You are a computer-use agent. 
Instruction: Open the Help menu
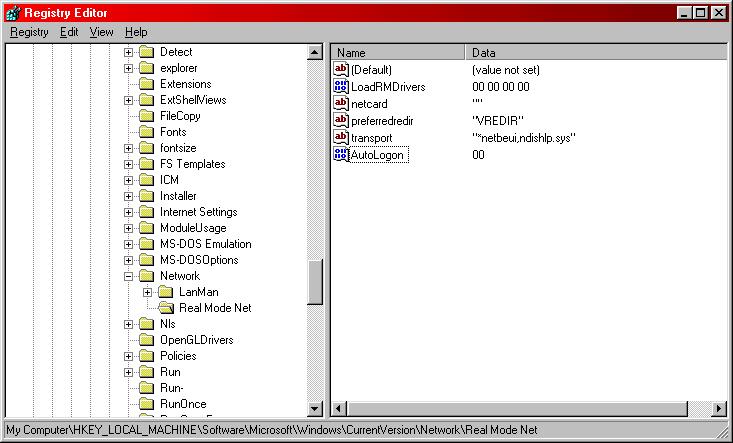pyautogui.click(x=136, y=32)
